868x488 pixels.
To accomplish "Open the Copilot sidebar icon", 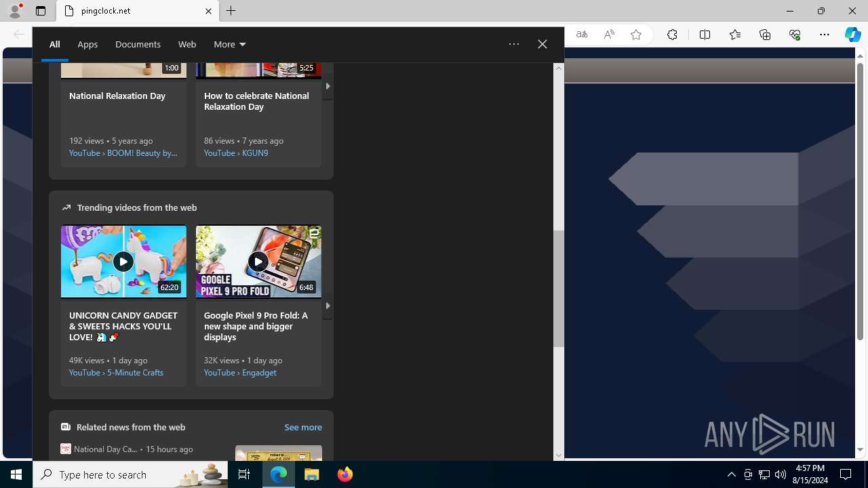I will [852, 35].
